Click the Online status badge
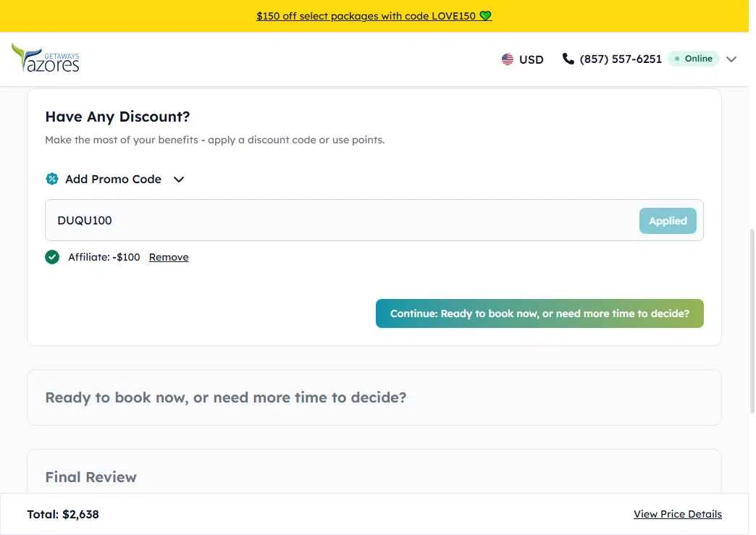Screen dimensions: 756x535 pos(693,59)
